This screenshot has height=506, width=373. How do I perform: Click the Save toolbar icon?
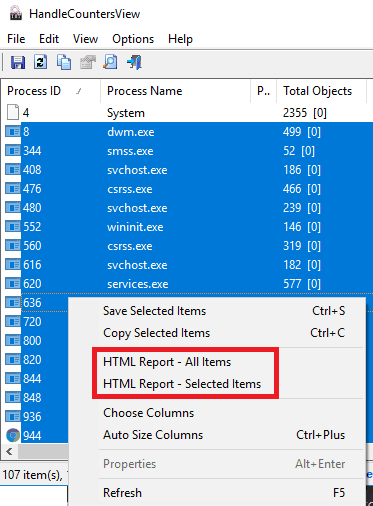tap(18, 62)
